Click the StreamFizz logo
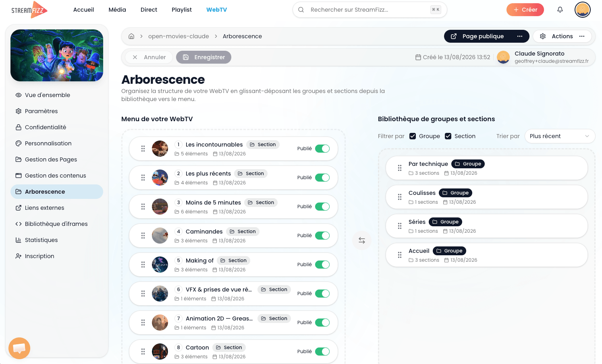Image resolution: width=602 pixels, height=364 pixels. point(29,10)
